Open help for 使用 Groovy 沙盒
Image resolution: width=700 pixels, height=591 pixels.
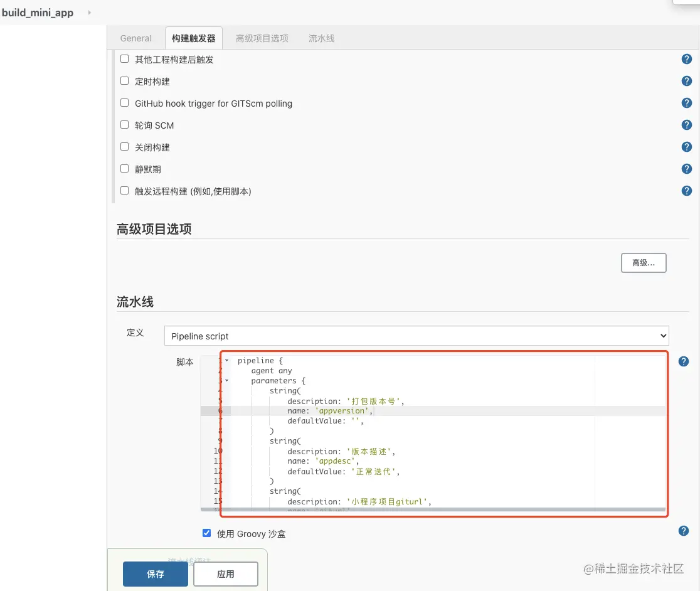(684, 531)
